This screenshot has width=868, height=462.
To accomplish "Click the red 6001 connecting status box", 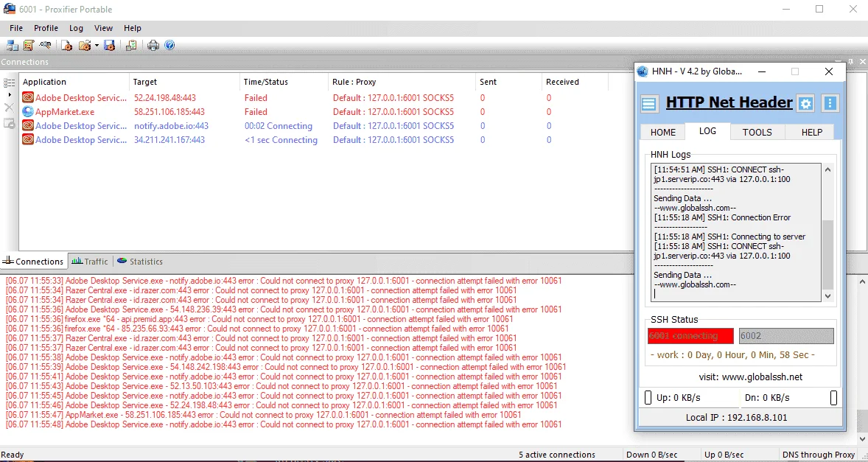I will click(x=691, y=336).
